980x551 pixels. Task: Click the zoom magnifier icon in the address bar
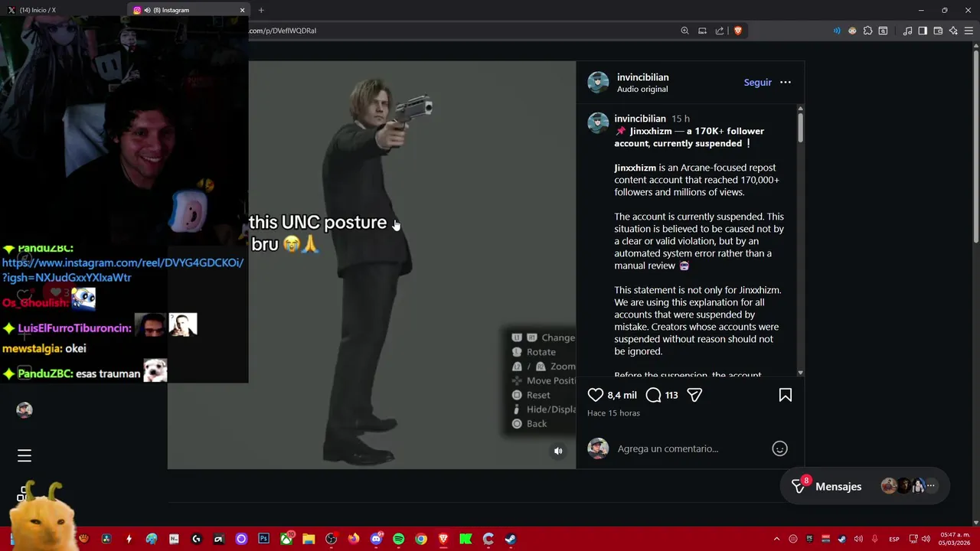tap(684, 31)
